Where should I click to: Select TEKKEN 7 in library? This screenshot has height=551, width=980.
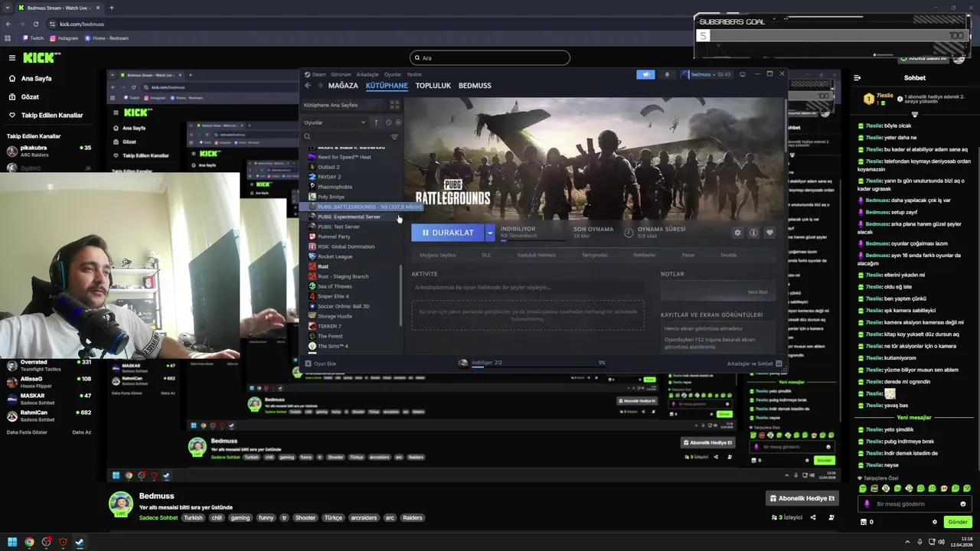(x=329, y=326)
